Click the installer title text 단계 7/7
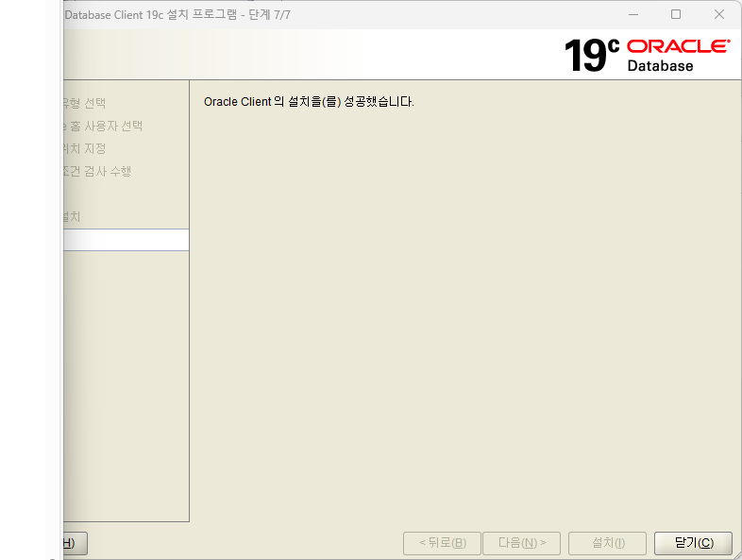Image resolution: width=742 pixels, height=560 pixels. coord(269,15)
